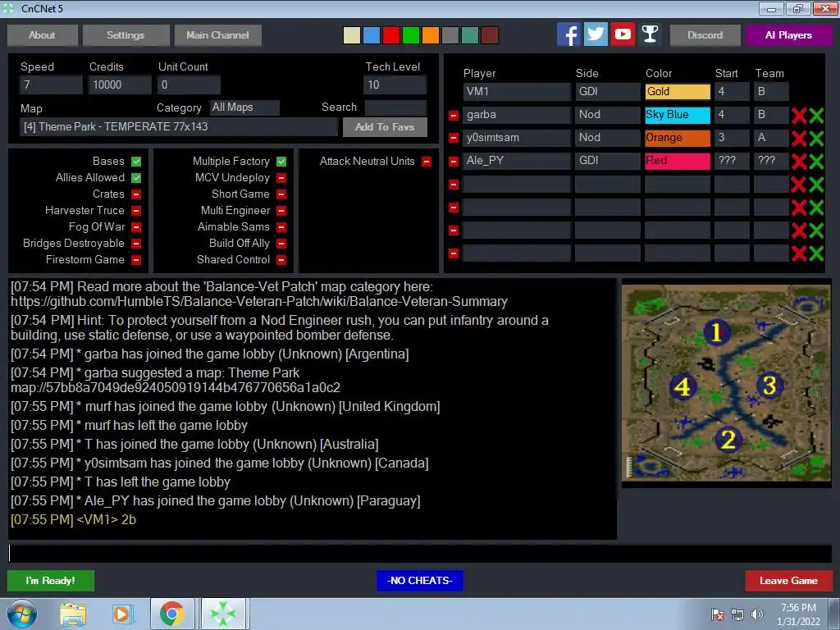Click the Leave Game button

pos(788,581)
